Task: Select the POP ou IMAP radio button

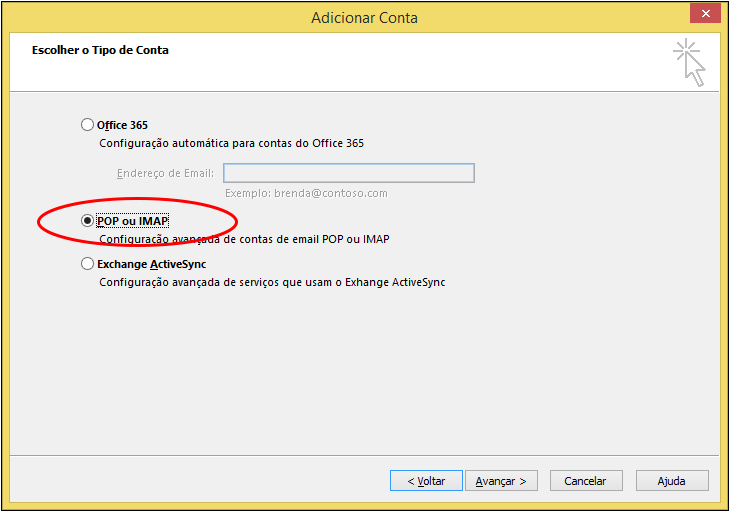Action: (x=87, y=220)
